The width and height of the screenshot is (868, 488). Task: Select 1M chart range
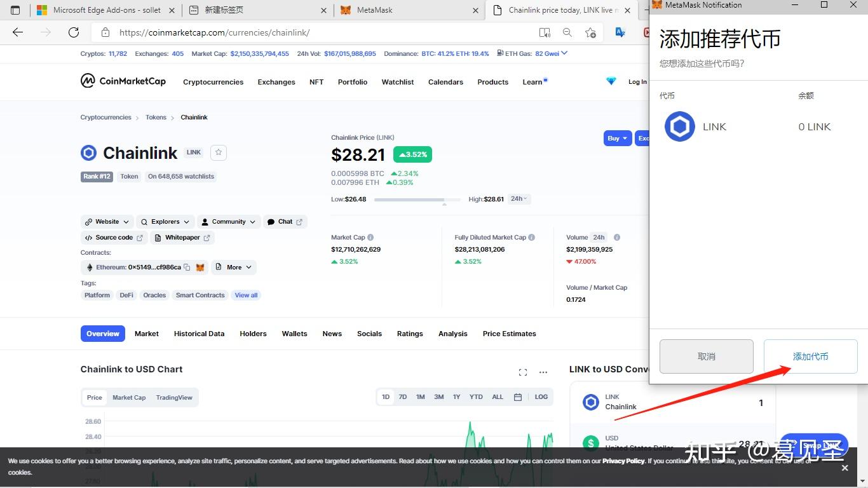421,397
